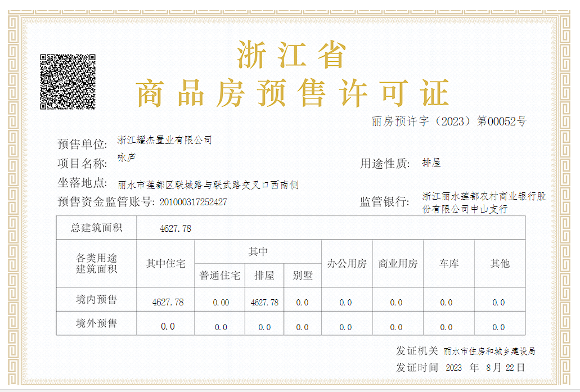The height and width of the screenshot is (392, 580).
Task: Select 0.0 in 境外预售 其他 cell
Action: click(x=498, y=327)
